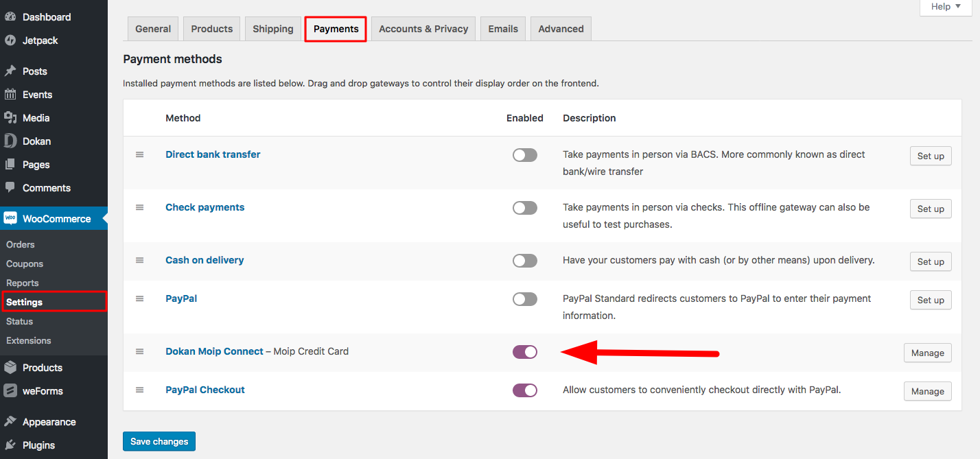Click Set up for PayPal
This screenshot has height=459, width=980.
pos(931,301)
